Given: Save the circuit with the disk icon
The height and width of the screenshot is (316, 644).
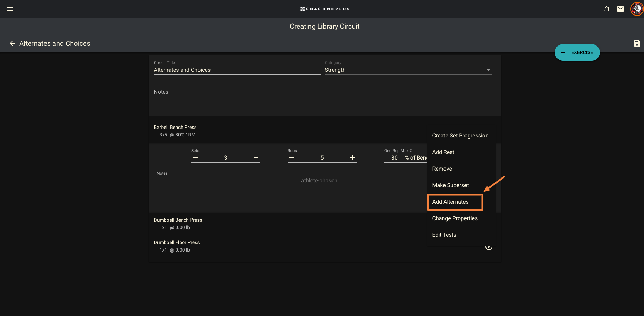Looking at the screenshot, I should point(637,43).
